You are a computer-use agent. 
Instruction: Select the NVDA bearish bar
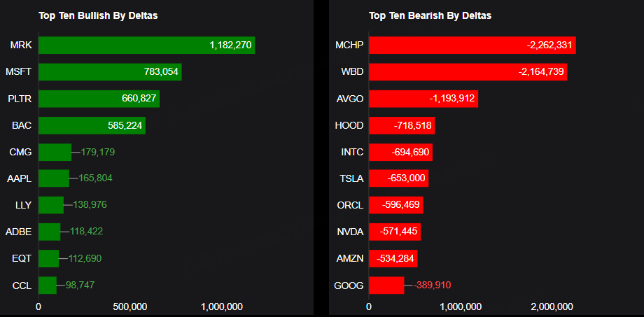tap(394, 232)
